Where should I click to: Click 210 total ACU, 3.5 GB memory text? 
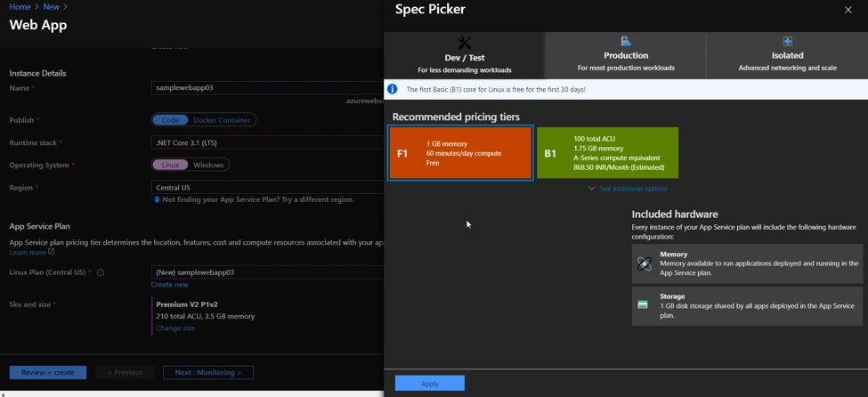pyautogui.click(x=206, y=316)
